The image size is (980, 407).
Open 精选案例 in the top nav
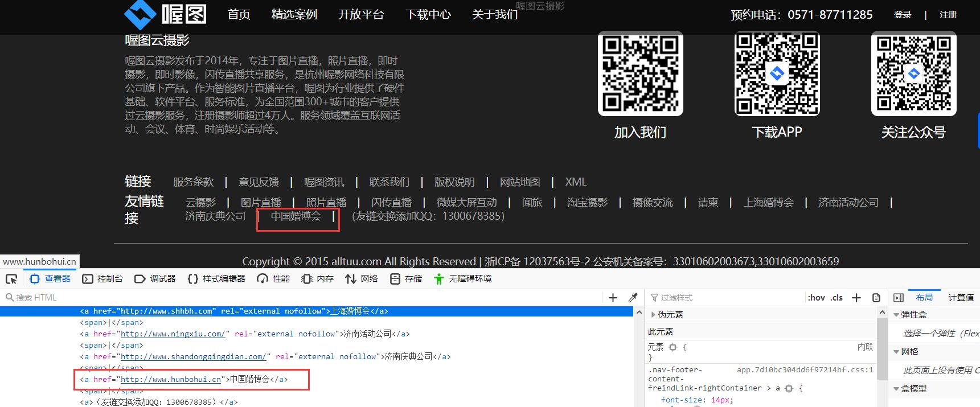[x=294, y=15]
